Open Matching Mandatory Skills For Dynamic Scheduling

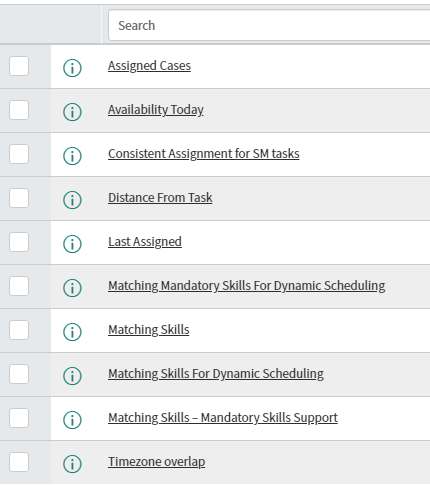click(247, 286)
